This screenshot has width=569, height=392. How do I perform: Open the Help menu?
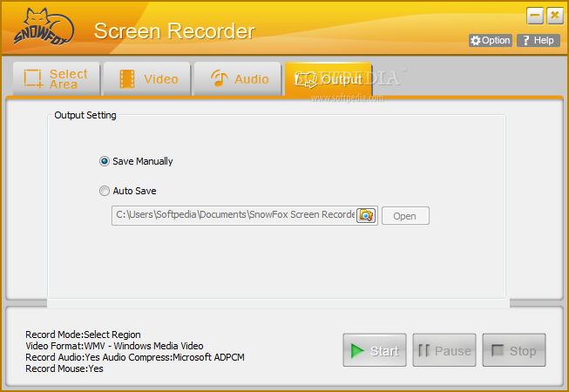coord(539,40)
